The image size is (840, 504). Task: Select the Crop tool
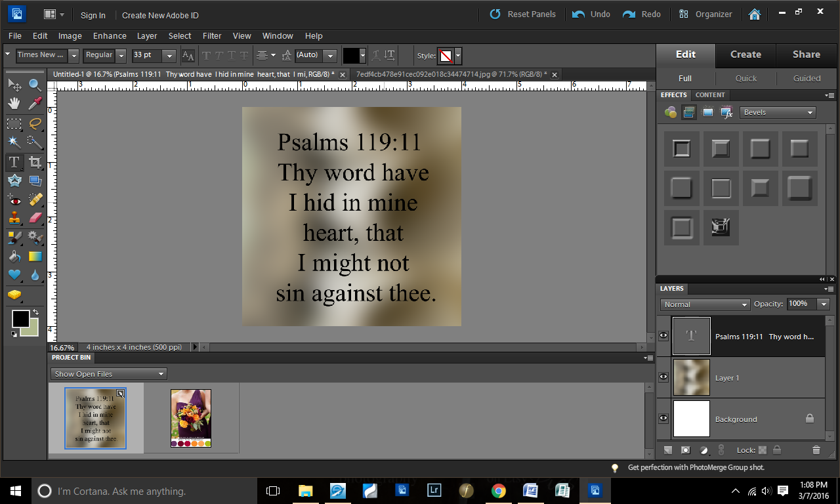pyautogui.click(x=35, y=162)
